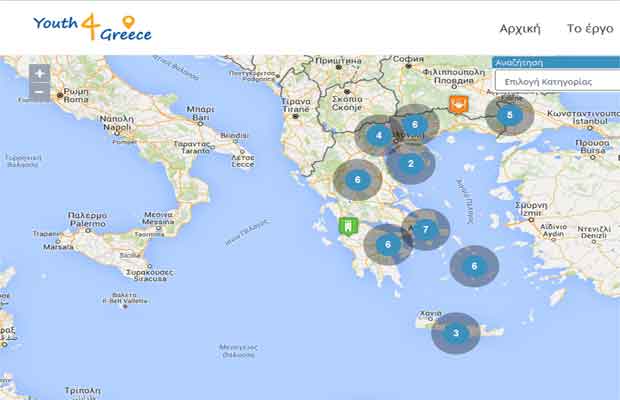Expand the cluster with 3 on Crete
The image size is (620, 400).
[456, 333]
